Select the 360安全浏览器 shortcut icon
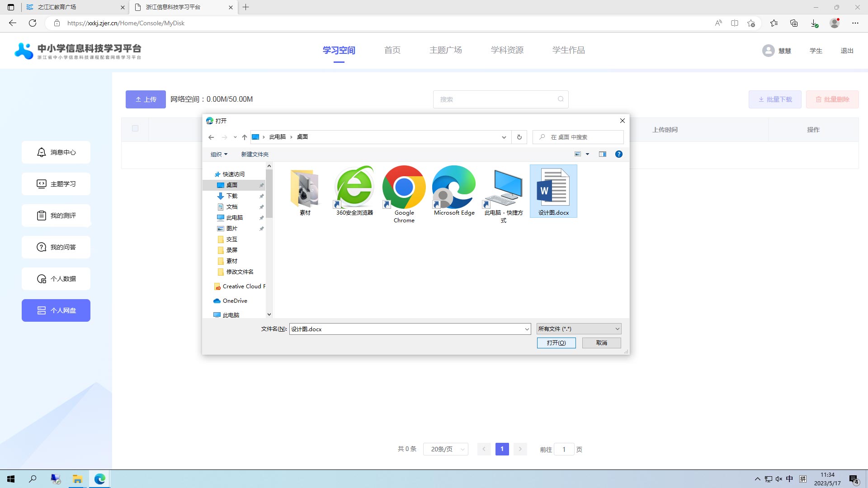The height and width of the screenshot is (488, 868). (354, 187)
